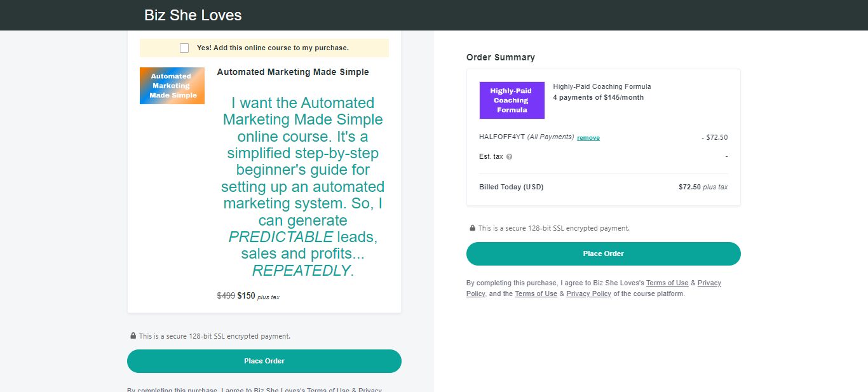
Task: Click the 'Est. tax' label
Action: click(x=491, y=156)
